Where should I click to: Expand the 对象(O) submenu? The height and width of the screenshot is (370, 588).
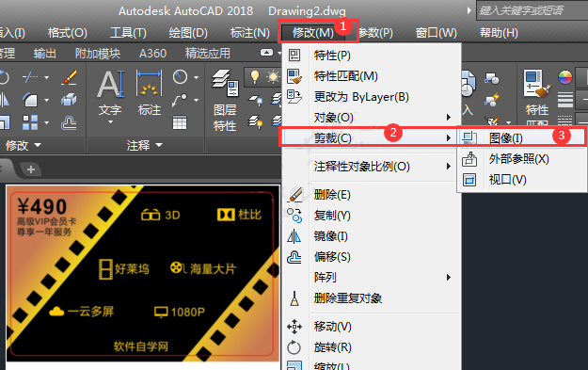click(x=372, y=118)
